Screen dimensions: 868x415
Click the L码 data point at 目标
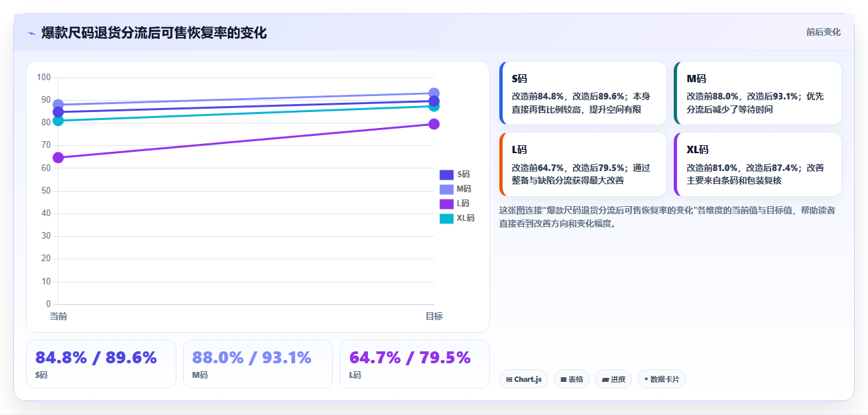coord(434,124)
